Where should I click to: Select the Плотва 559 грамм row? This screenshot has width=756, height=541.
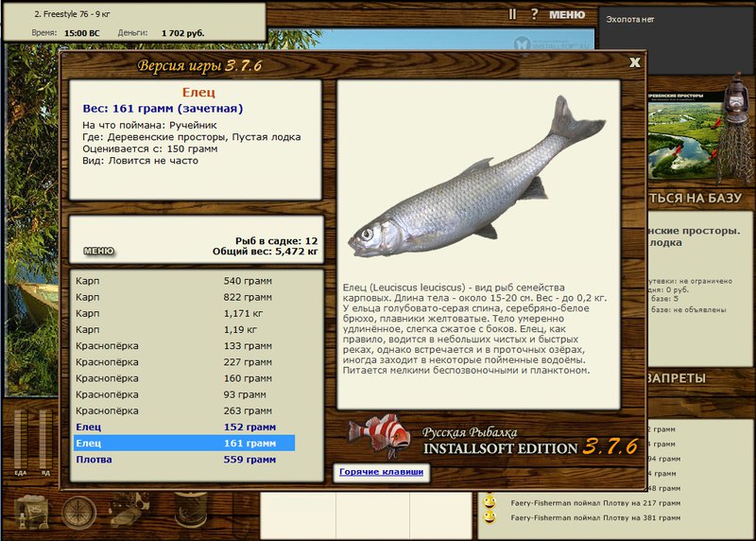184,460
